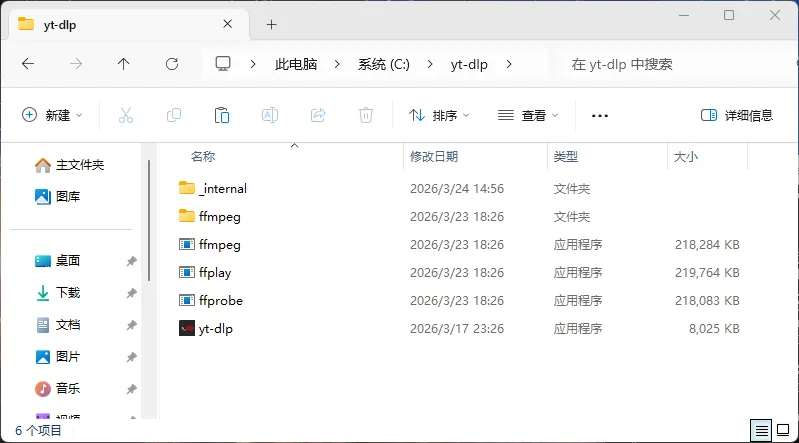
Task: Sort by 修改日期 column header
Action: pyautogui.click(x=434, y=157)
